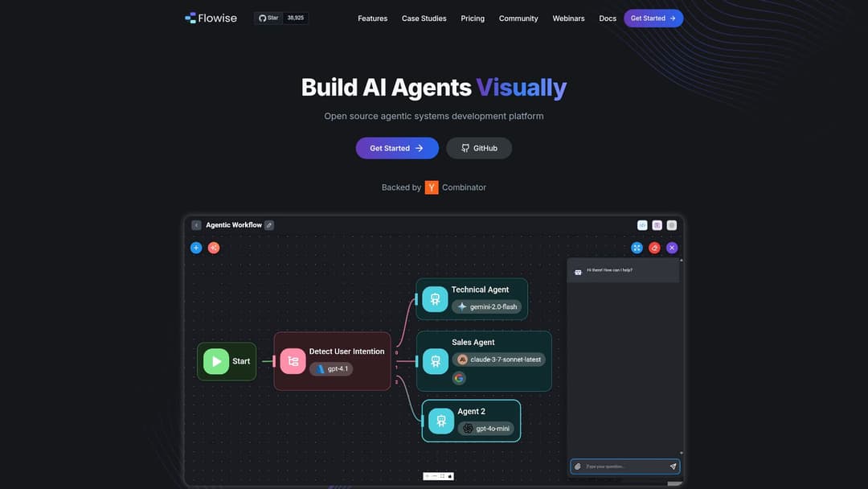Click the GitHub Star button

pyautogui.click(x=268, y=18)
